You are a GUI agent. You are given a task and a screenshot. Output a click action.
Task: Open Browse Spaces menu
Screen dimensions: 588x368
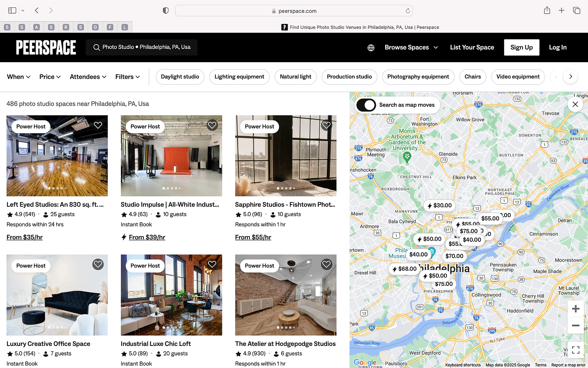pyautogui.click(x=411, y=47)
